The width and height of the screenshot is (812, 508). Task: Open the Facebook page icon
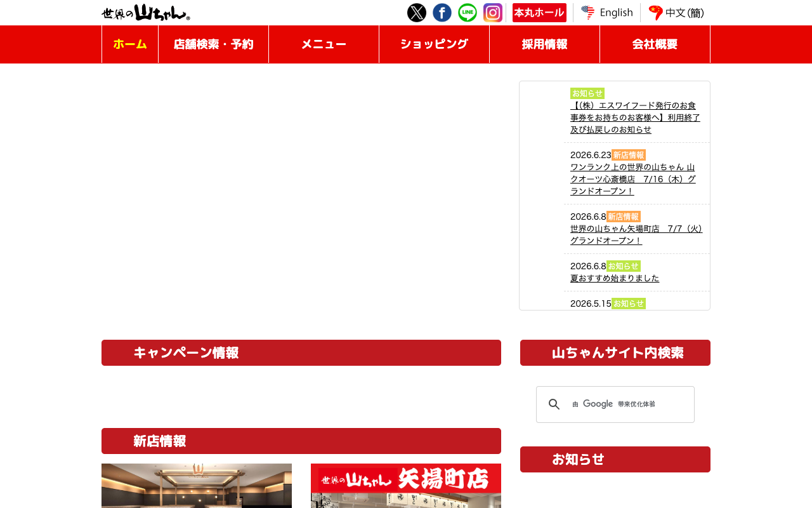pos(442,13)
